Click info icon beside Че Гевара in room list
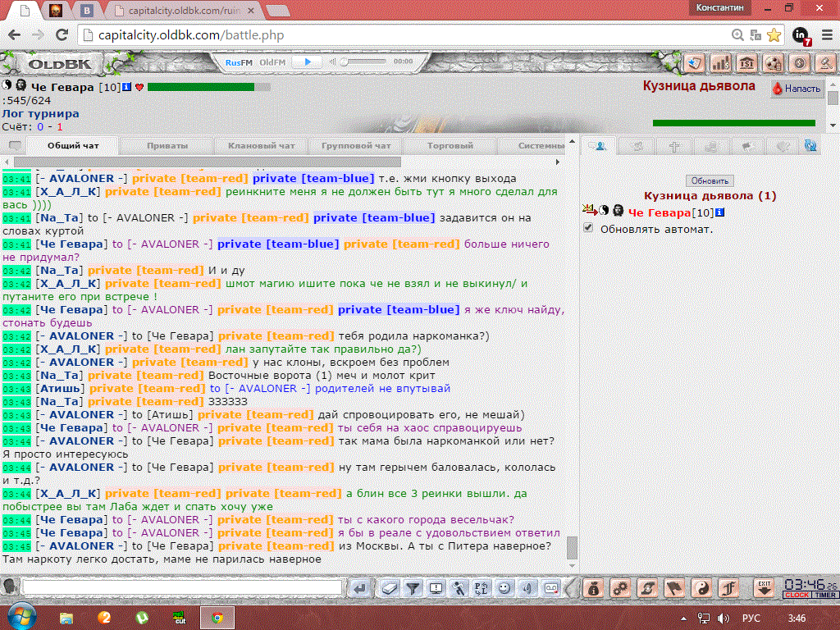Image resolution: width=840 pixels, height=630 pixels. pos(720,212)
